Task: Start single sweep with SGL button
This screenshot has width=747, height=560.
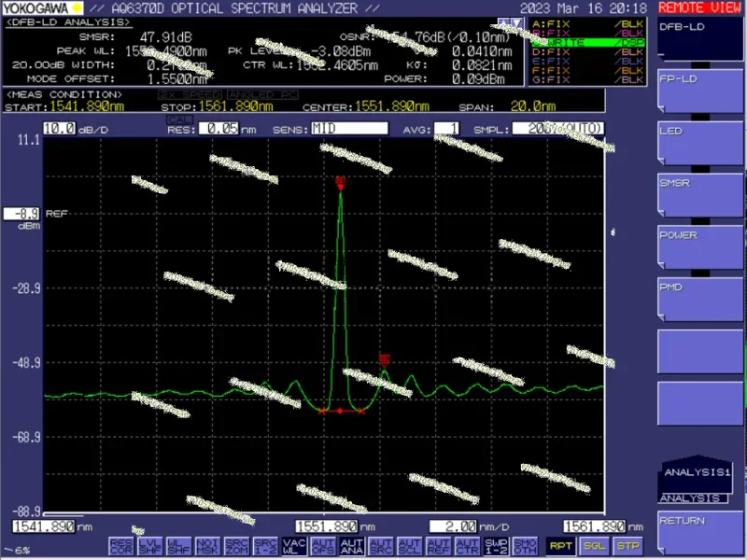Action: [x=594, y=546]
